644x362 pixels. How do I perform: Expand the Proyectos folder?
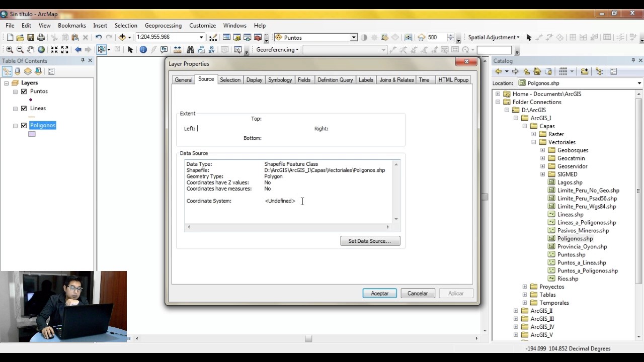(x=525, y=287)
